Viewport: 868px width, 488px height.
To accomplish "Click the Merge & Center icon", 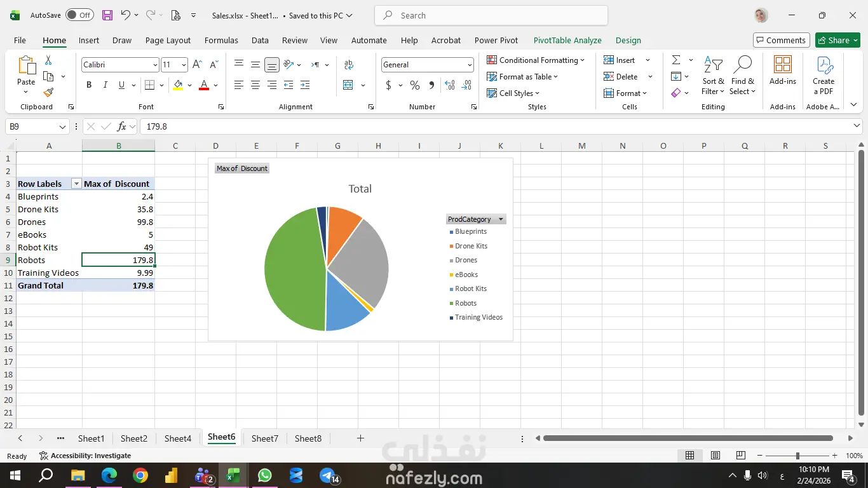I will (348, 85).
